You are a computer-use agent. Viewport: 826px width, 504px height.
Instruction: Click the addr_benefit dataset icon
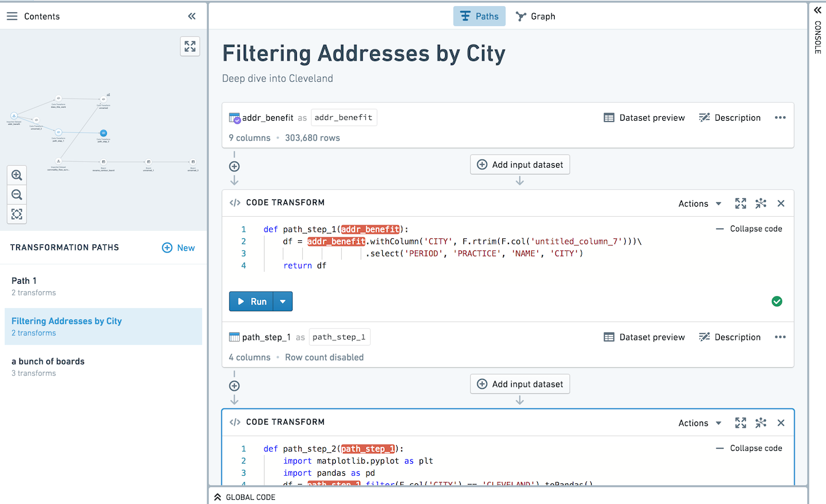click(x=234, y=118)
